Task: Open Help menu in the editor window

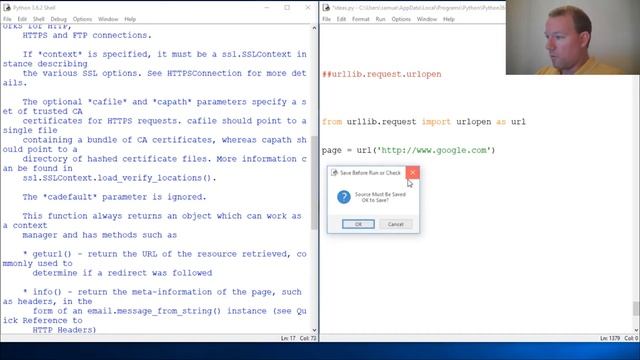Action: click(x=449, y=19)
